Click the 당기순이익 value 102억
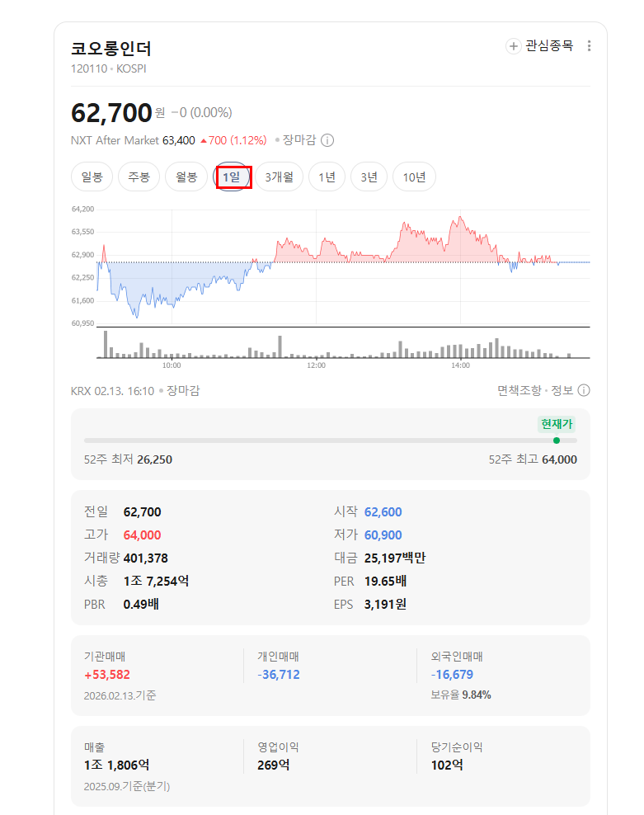 (447, 766)
